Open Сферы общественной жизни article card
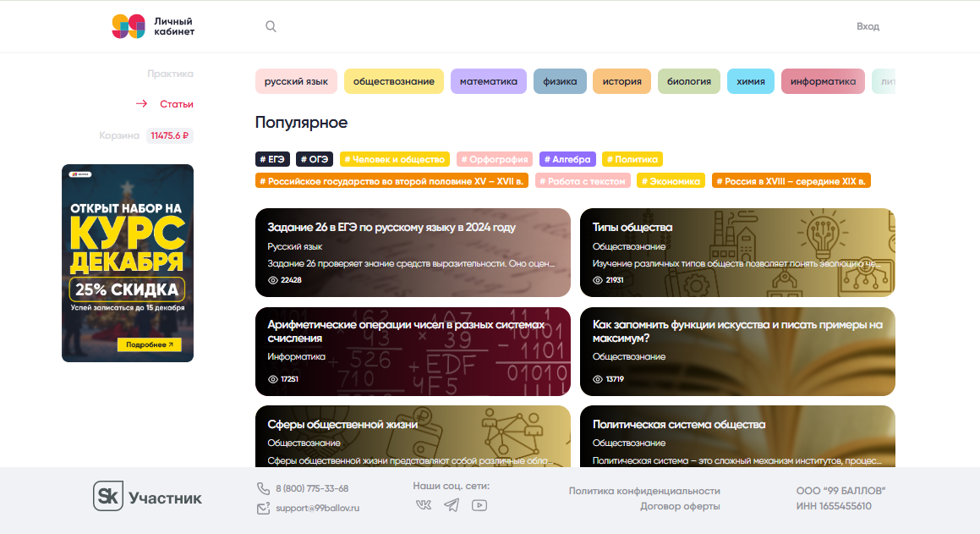Viewport: 980px width, 534px height. pyautogui.click(x=413, y=437)
